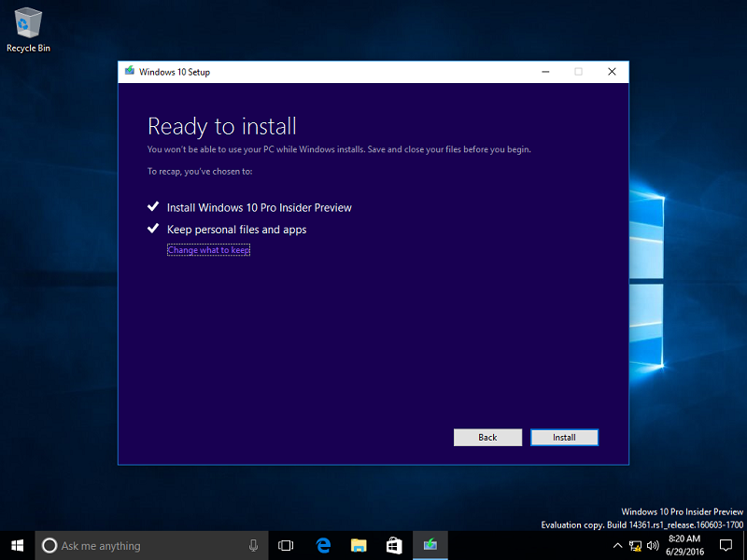Click the Windows 10 Setup title bar icon
Image resolution: width=747 pixels, height=560 pixels.
[129, 72]
